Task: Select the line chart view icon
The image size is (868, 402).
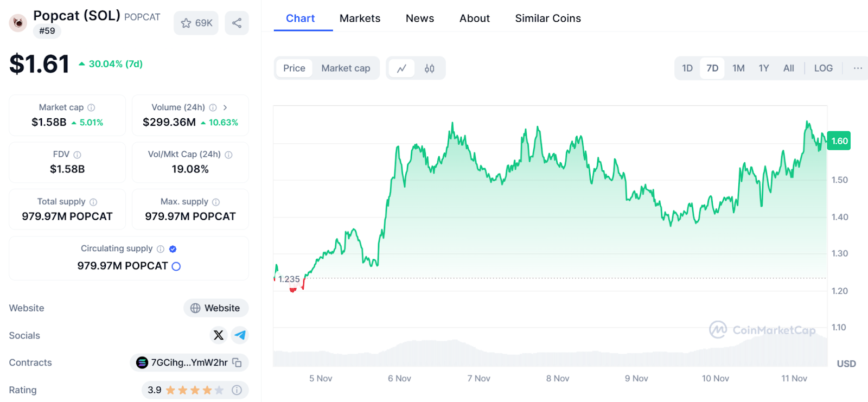Action: point(401,68)
